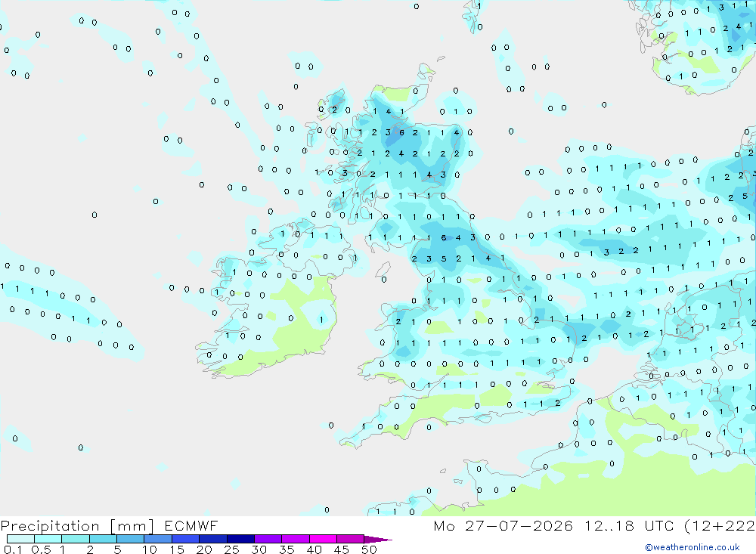756x554 pixels.
Task: Click the '20' legend scale label
Action: (x=204, y=549)
